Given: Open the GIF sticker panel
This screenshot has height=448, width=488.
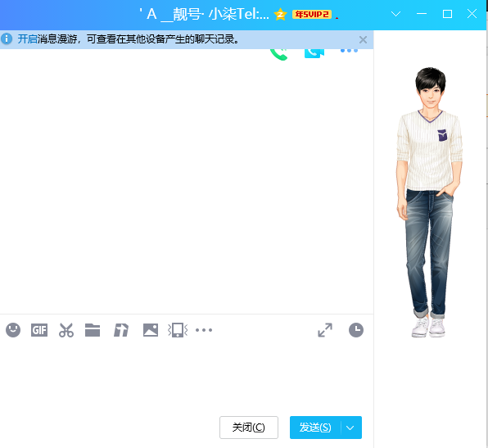Looking at the screenshot, I should click(x=39, y=330).
